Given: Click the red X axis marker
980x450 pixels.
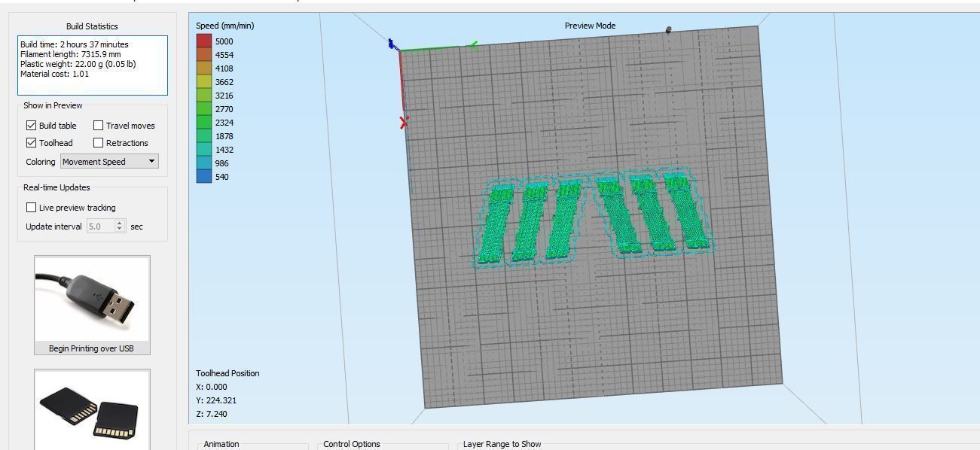Looking at the screenshot, I should (404, 122).
